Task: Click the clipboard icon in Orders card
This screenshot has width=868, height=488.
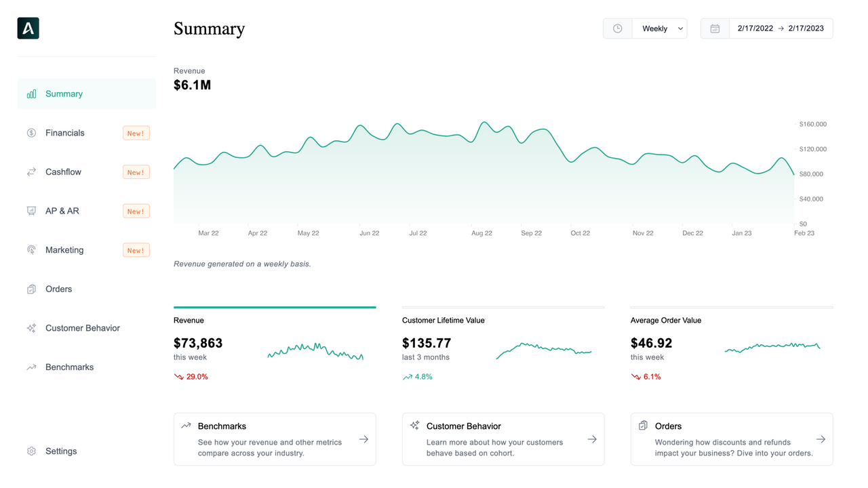Action: [x=643, y=426]
